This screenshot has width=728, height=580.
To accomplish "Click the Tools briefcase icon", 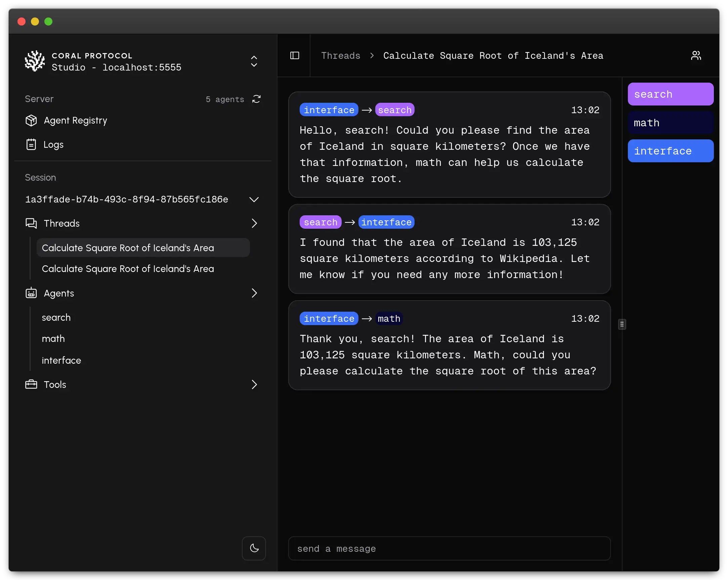I will pos(31,384).
